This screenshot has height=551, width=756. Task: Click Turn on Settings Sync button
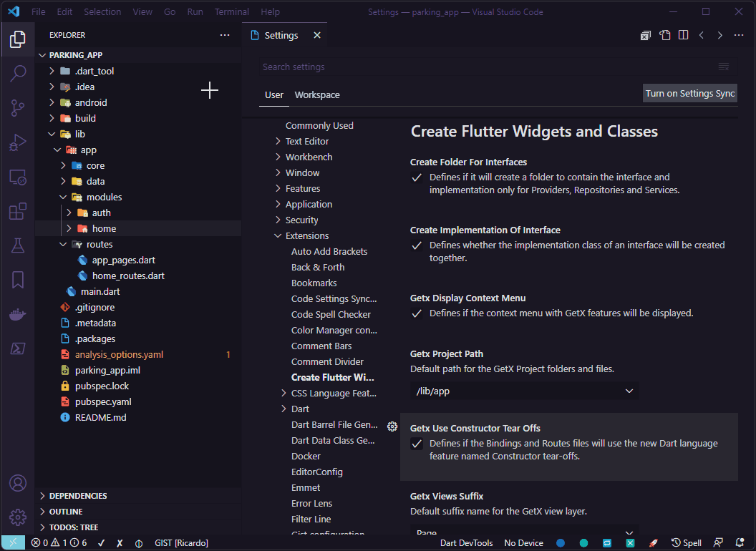point(689,94)
